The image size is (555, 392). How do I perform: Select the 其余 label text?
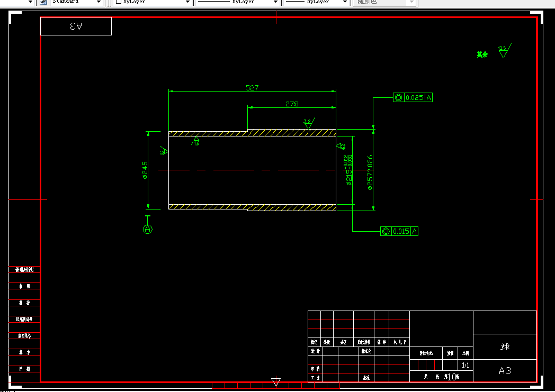(482, 54)
